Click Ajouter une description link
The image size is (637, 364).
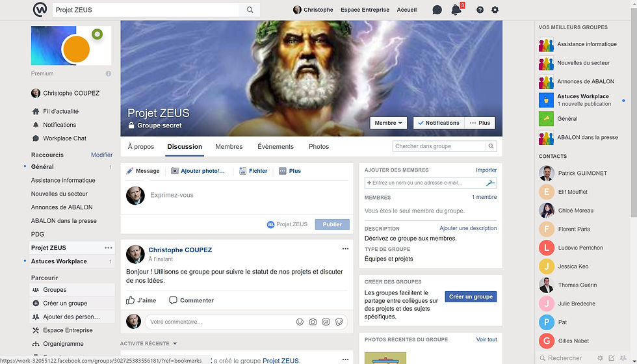(468, 228)
